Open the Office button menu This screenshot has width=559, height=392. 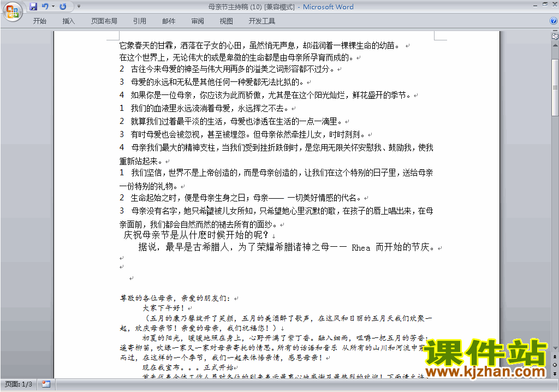click(x=13, y=11)
